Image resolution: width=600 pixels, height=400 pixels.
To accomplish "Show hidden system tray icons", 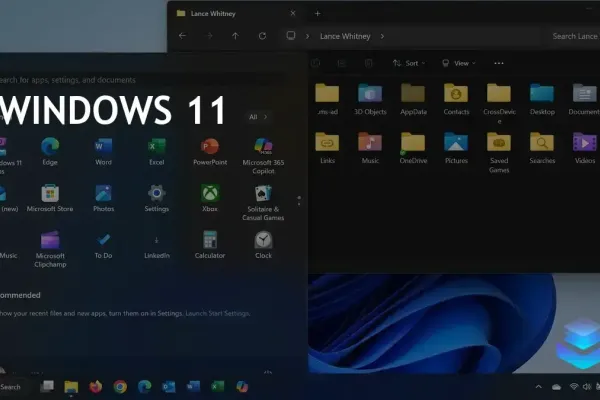I will pos(538,387).
